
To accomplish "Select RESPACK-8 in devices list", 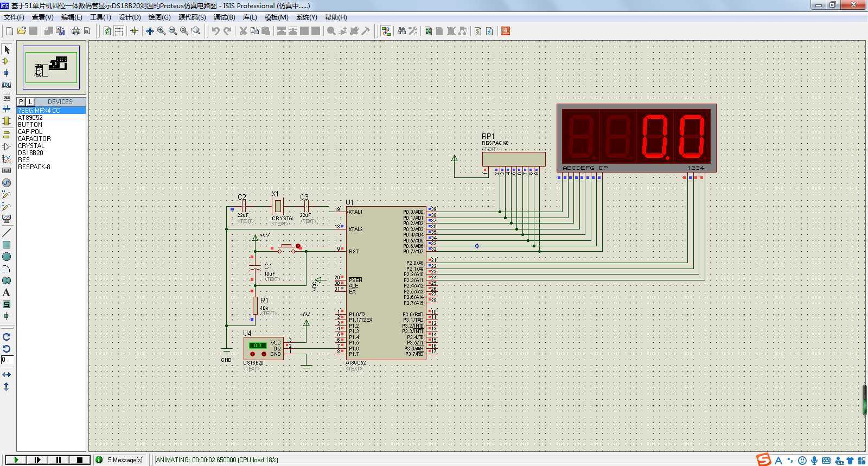I will pyautogui.click(x=51, y=167).
